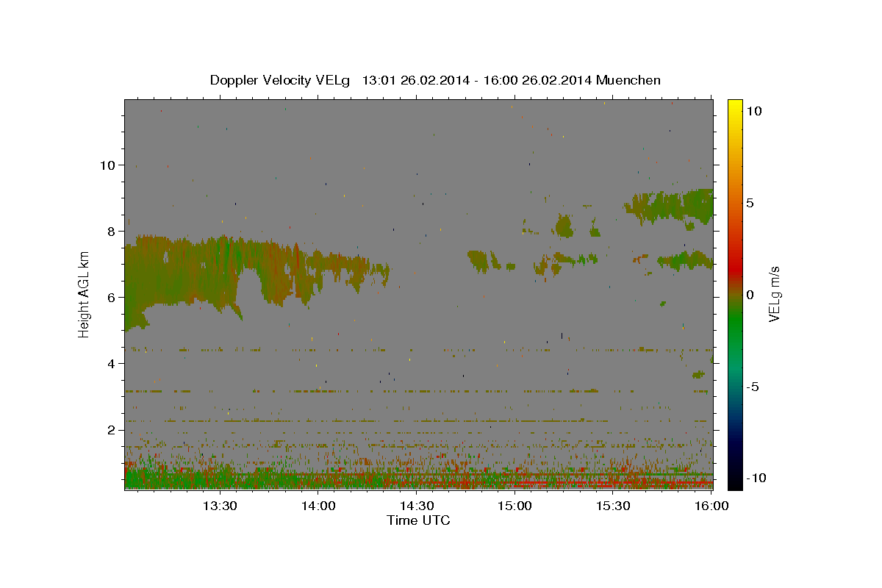This screenshot has width=882, height=588.
Task: Click the height tick label 8
Action: tap(111, 231)
